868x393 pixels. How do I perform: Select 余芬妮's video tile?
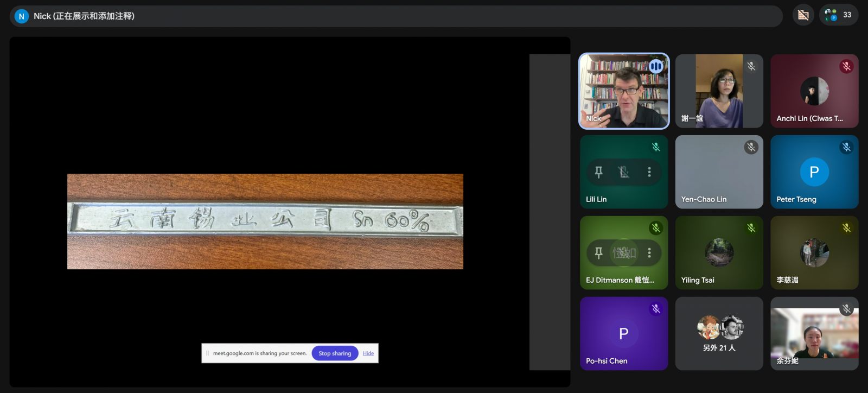click(x=814, y=334)
